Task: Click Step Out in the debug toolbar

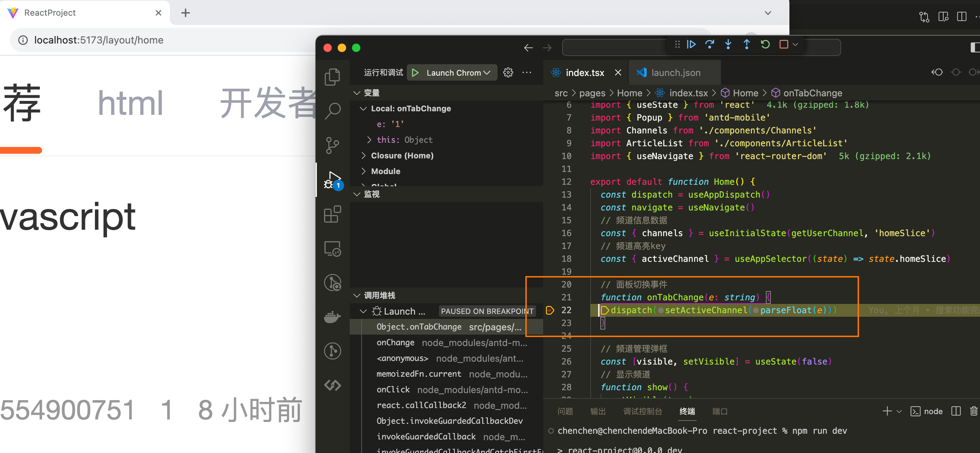Action: pos(747,45)
